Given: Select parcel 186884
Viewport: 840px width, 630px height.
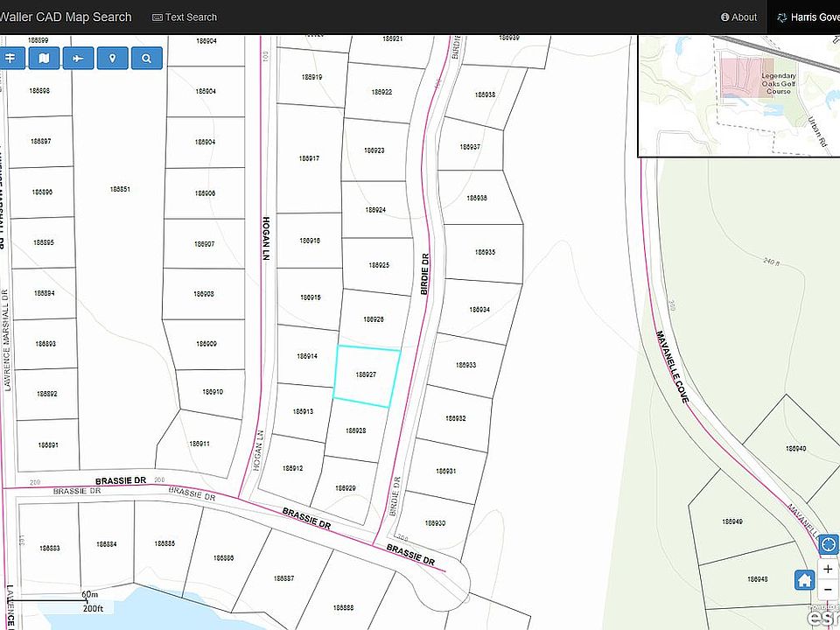Looking at the screenshot, I should click(107, 544).
